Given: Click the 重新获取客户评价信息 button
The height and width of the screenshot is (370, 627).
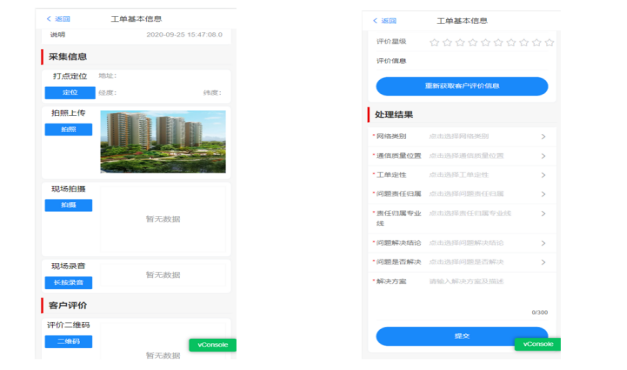Looking at the screenshot, I should pyautogui.click(x=462, y=86).
